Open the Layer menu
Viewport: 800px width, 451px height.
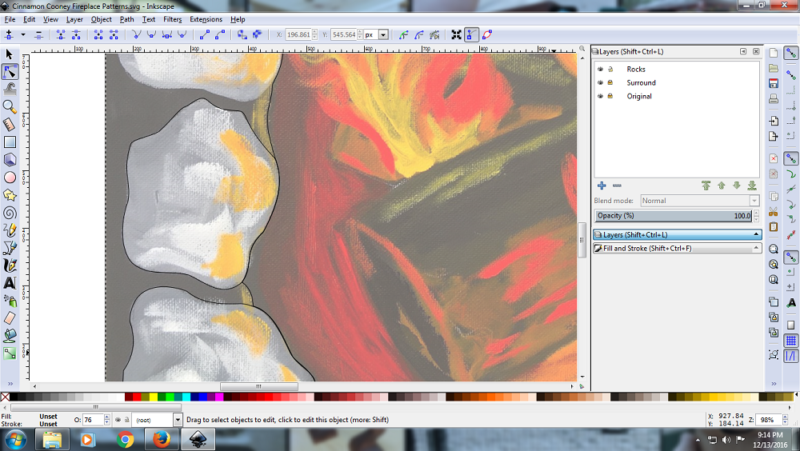(x=74, y=19)
